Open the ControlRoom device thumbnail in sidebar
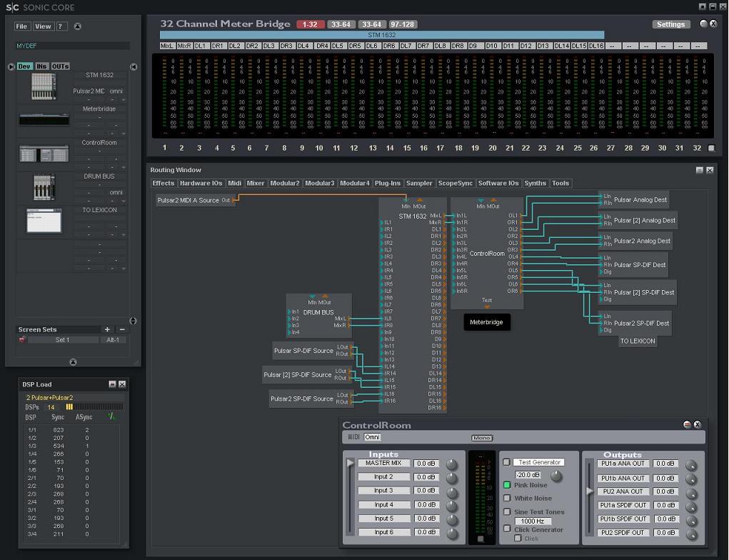729x560 pixels. [x=44, y=154]
